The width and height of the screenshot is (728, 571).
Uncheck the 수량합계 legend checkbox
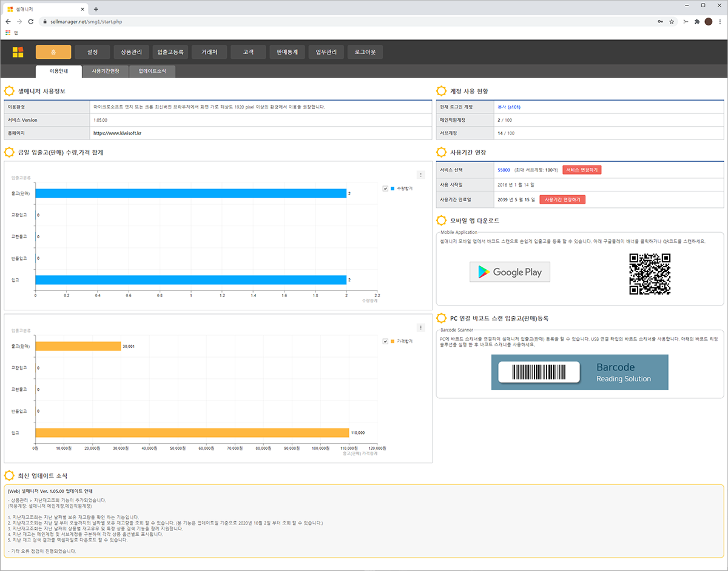pyautogui.click(x=386, y=189)
